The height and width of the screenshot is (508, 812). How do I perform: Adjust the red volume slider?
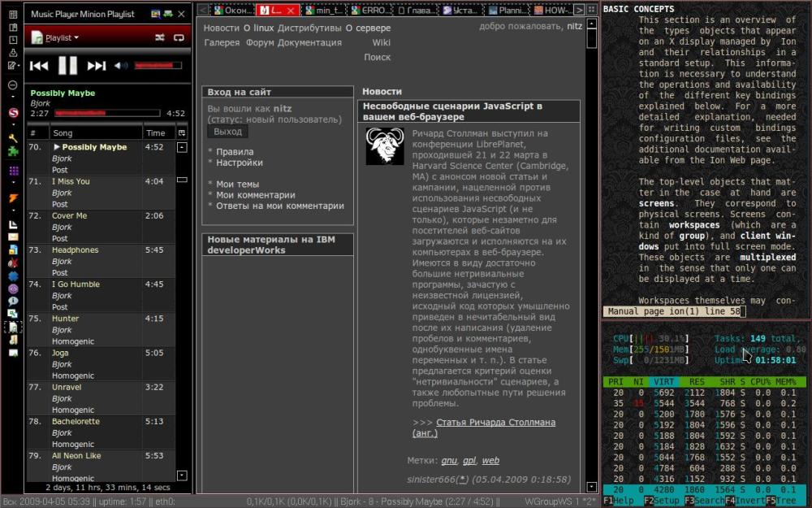[158, 65]
